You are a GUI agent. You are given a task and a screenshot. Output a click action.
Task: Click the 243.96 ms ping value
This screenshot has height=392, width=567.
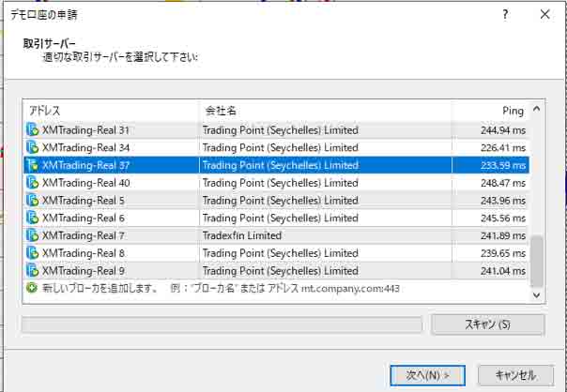(x=503, y=200)
